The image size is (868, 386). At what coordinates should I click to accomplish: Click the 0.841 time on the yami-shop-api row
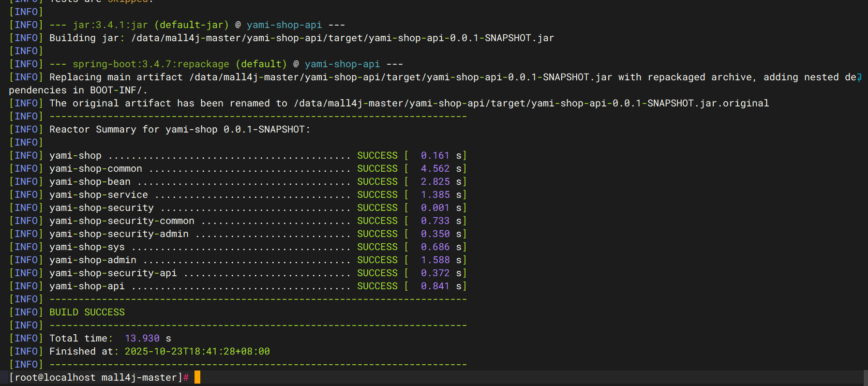click(434, 286)
